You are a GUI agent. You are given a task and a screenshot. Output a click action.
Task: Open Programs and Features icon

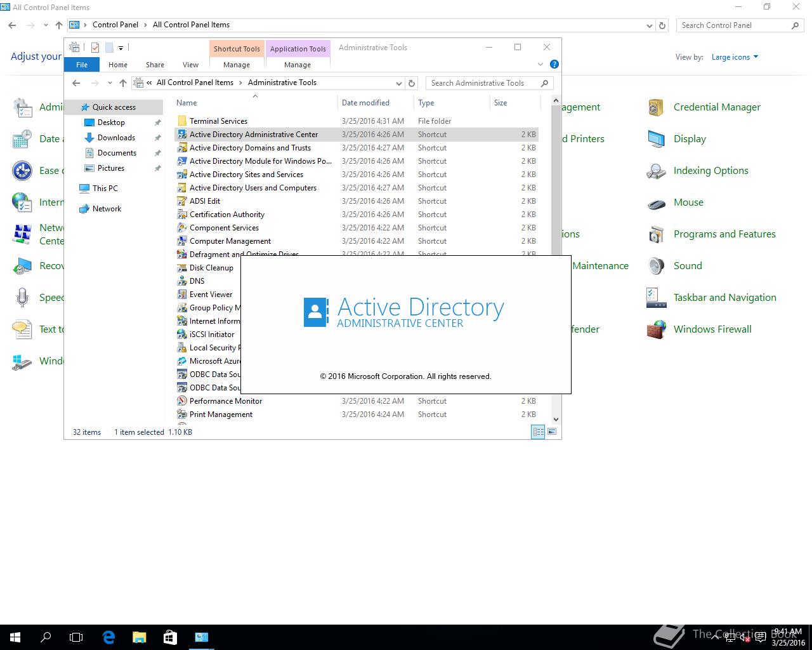tap(656, 234)
